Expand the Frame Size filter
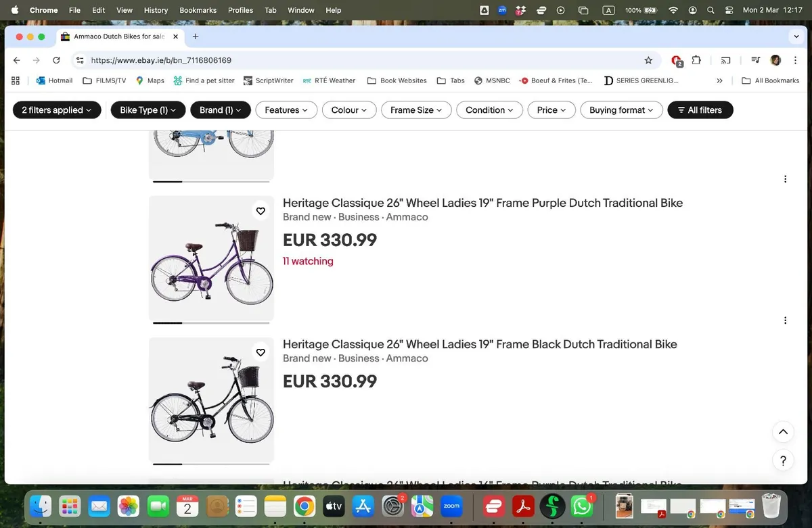 tap(416, 110)
